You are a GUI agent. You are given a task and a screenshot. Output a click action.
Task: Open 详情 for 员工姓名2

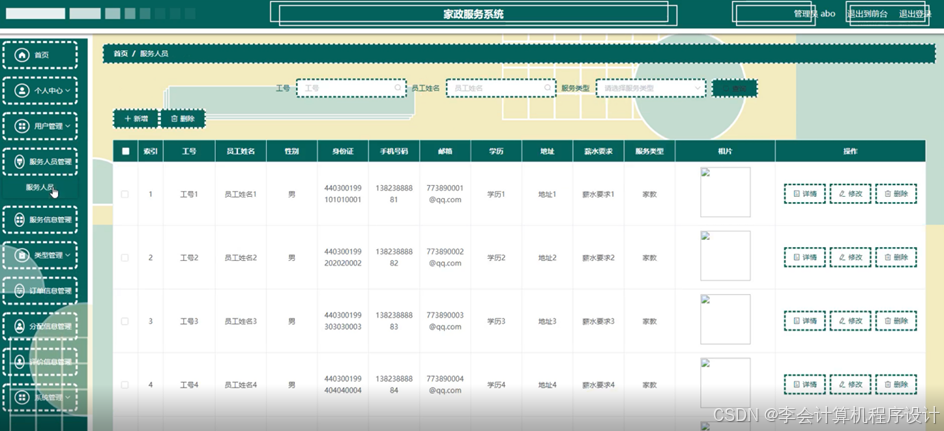(805, 257)
